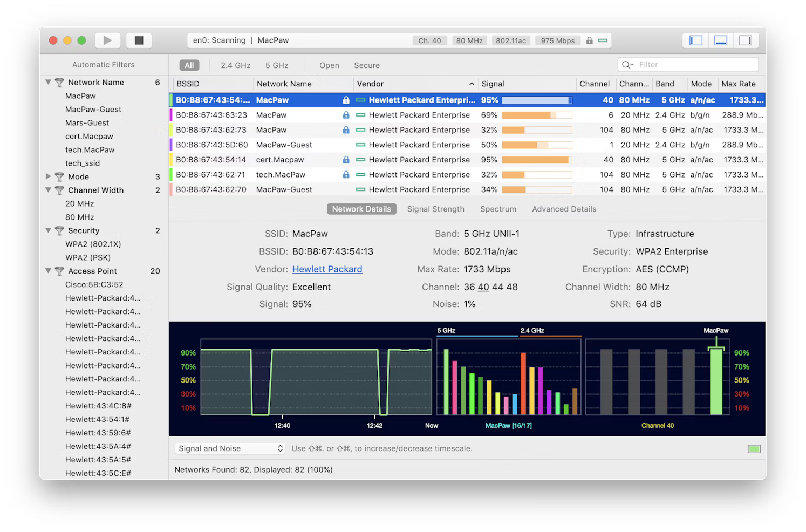Sort by Network Name column header
806x532 pixels.
coord(303,84)
